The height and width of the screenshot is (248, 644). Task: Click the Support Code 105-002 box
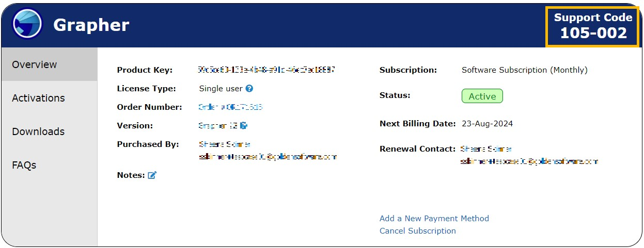pos(593,26)
